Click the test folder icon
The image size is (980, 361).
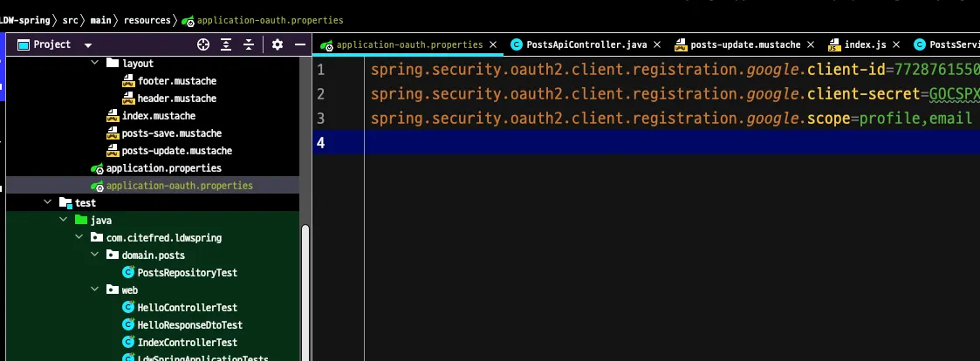click(65, 202)
